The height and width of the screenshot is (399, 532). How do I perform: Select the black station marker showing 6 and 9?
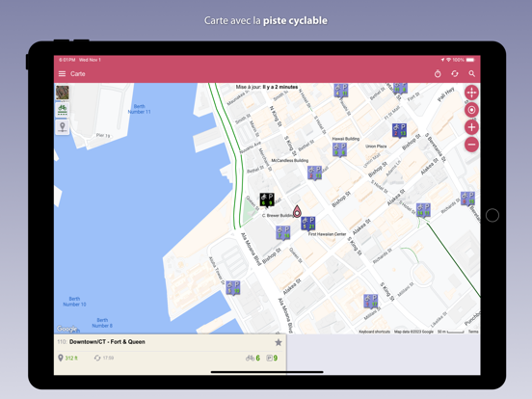(267, 199)
